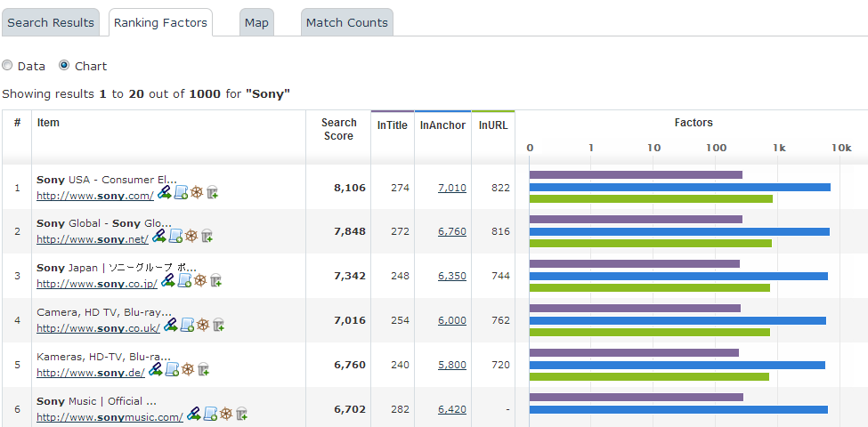Click the scroll-plus report icon next to sonymusic.com

(210, 413)
